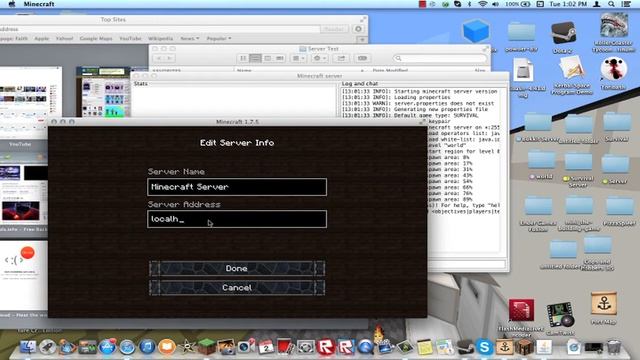
Task: Focus the Server Address input field
Action: (237, 219)
